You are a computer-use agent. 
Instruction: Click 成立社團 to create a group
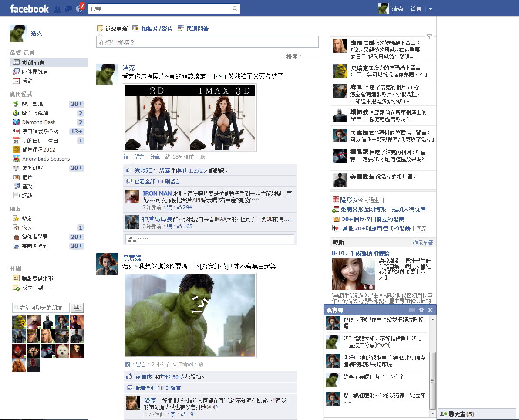pyautogui.click(x=37, y=288)
